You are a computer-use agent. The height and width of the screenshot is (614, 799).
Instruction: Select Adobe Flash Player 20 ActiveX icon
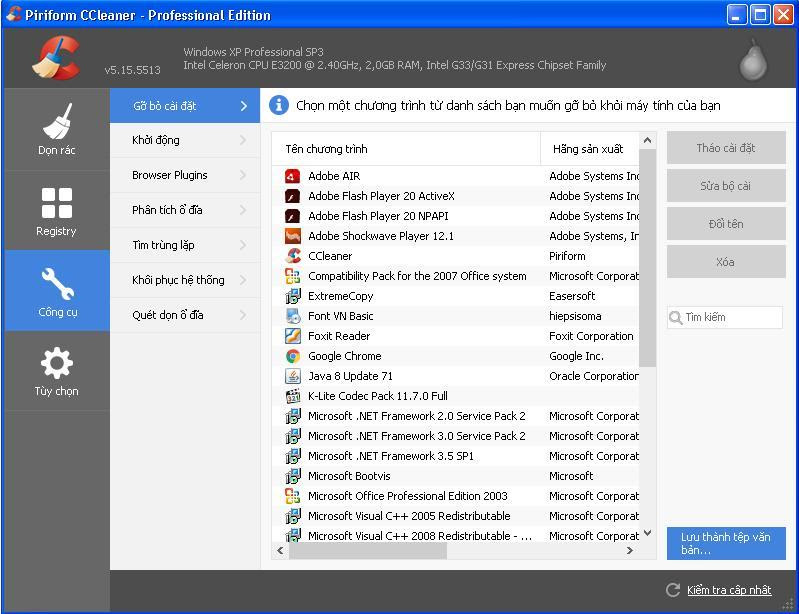tap(292, 196)
